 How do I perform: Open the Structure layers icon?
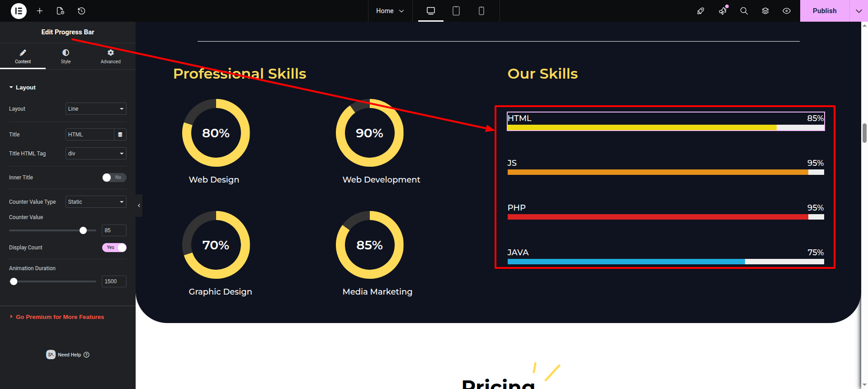(x=765, y=11)
